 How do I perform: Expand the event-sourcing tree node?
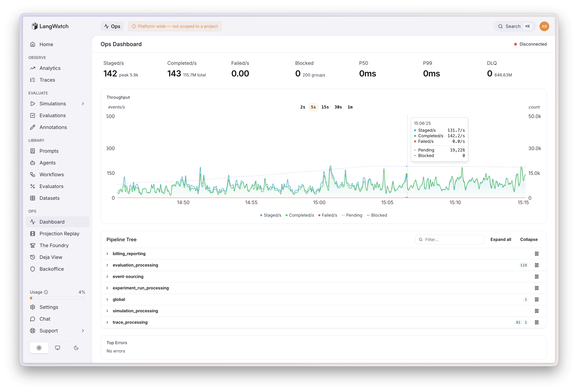[x=107, y=276]
